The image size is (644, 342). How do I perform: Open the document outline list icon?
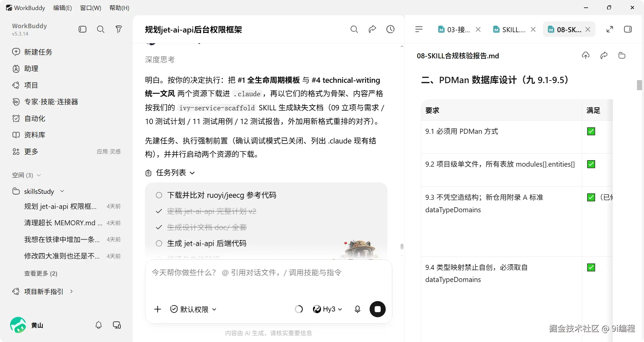point(419,29)
